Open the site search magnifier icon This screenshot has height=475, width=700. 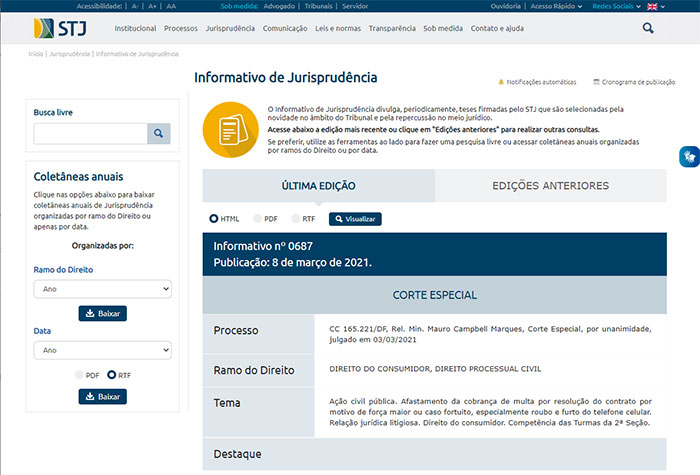click(648, 29)
